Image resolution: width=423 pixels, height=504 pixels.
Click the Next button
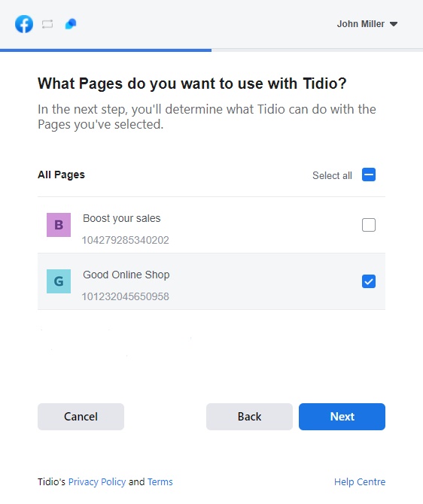click(x=342, y=417)
